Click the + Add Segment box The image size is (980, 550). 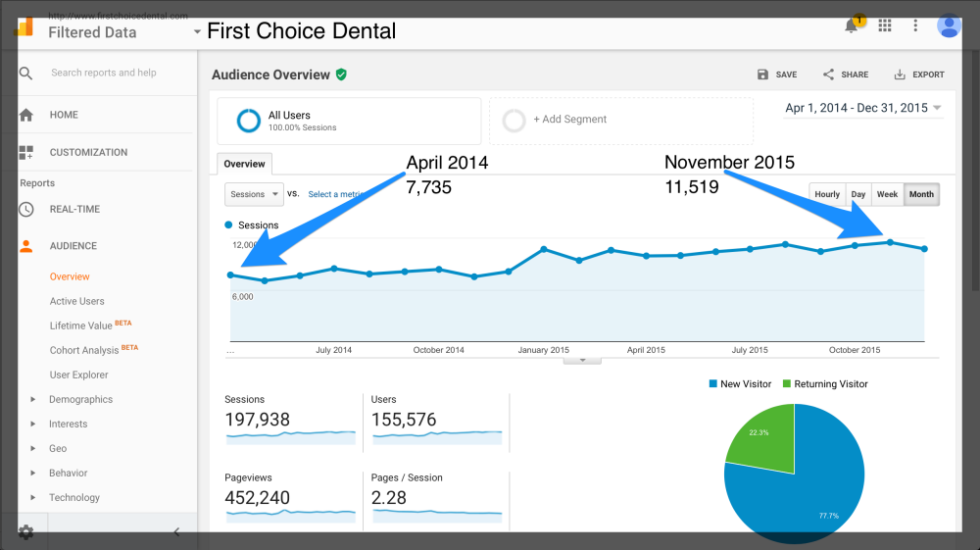[621, 121]
